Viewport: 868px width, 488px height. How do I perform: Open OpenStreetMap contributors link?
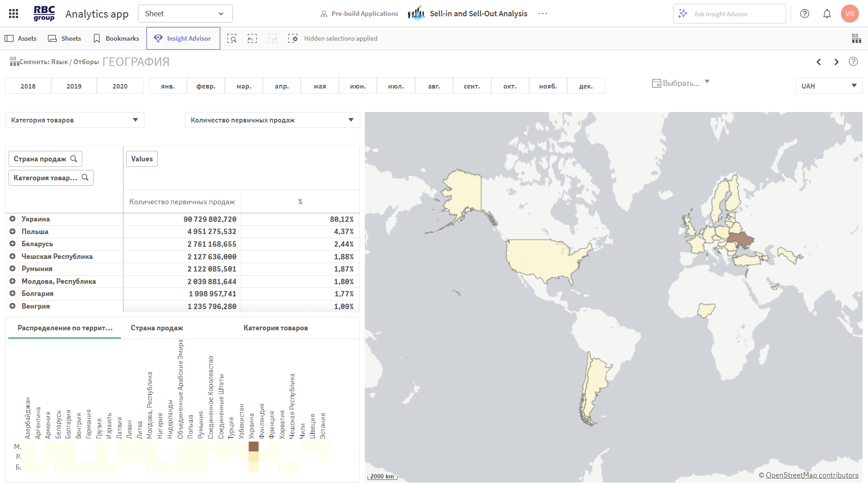[x=811, y=475]
